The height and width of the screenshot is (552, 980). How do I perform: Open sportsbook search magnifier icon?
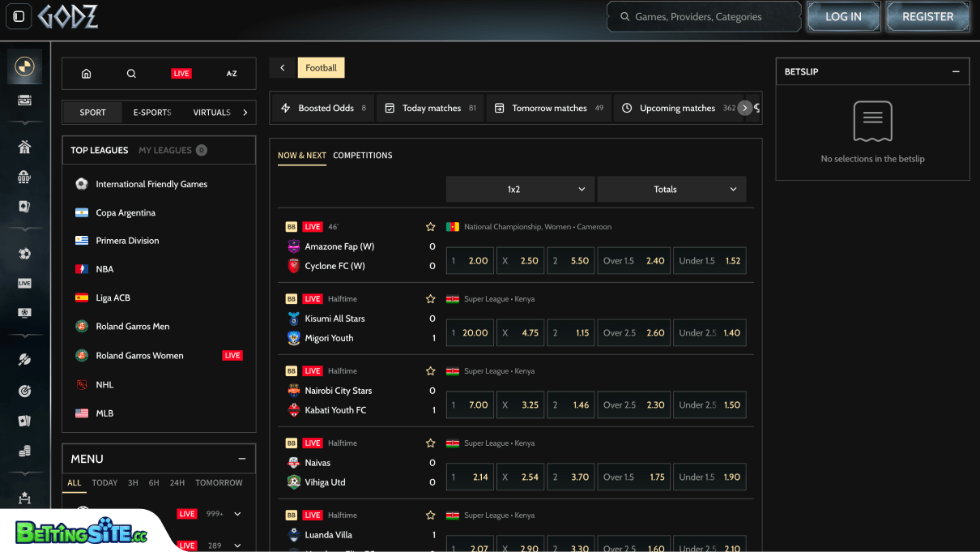pyautogui.click(x=131, y=74)
